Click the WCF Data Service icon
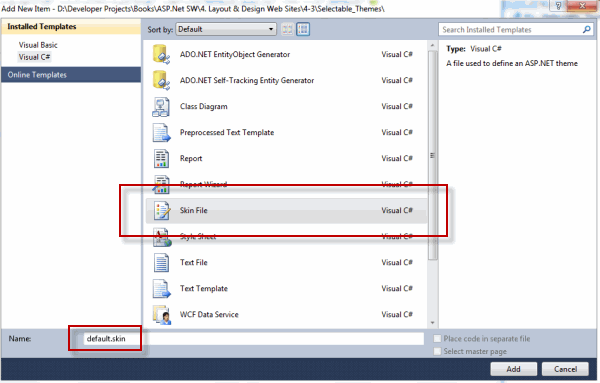Image resolution: width=600 pixels, height=383 pixels. pos(161,315)
